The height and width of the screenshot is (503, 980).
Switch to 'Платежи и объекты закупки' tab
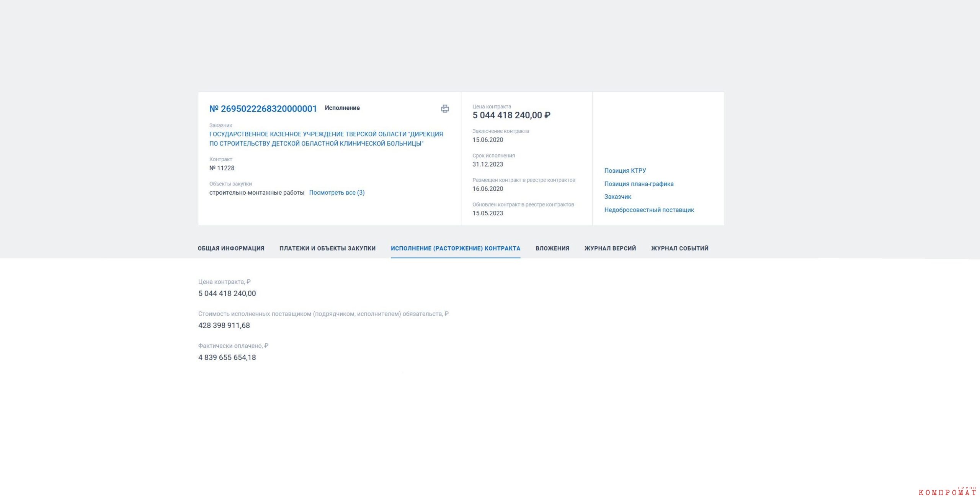point(328,248)
